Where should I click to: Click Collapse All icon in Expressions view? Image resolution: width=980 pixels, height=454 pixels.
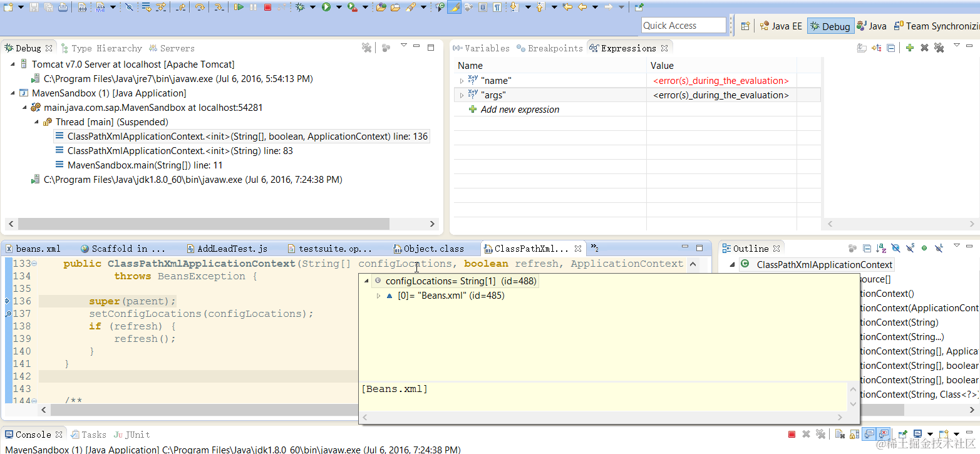[x=891, y=48]
